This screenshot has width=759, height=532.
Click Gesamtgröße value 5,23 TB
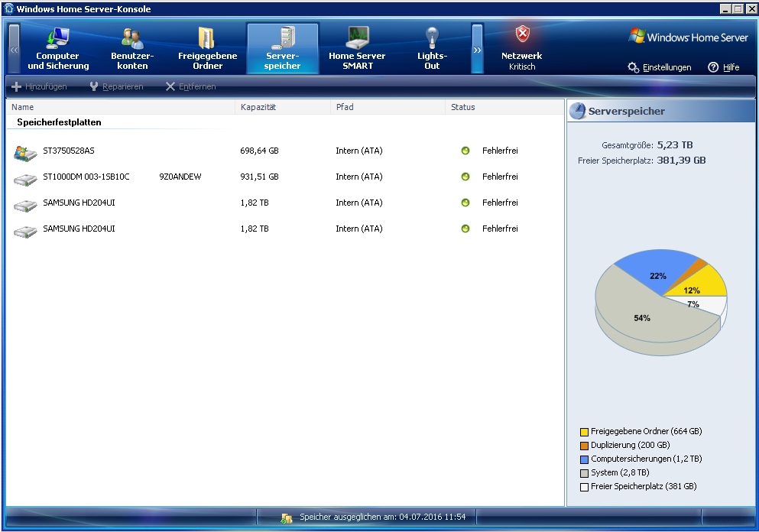[675, 144]
